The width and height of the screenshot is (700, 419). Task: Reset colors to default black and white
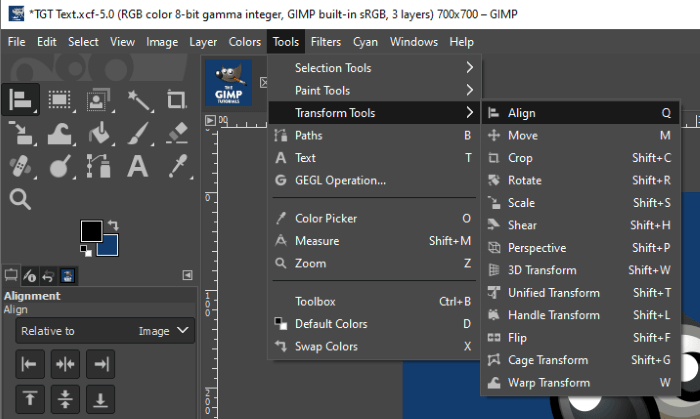[85, 250]
